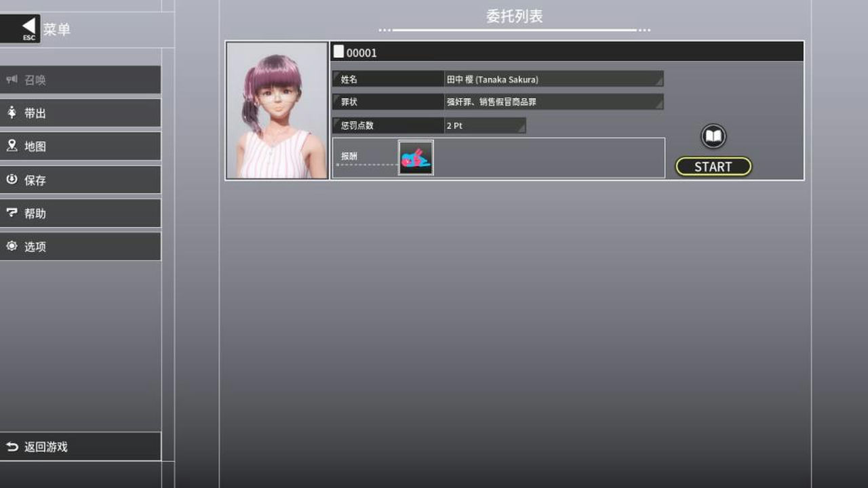Screen dimensions: 868x488
Task: Open options via the 选项 gear icon
Action: pyautogui.click(x=11, y=246)
